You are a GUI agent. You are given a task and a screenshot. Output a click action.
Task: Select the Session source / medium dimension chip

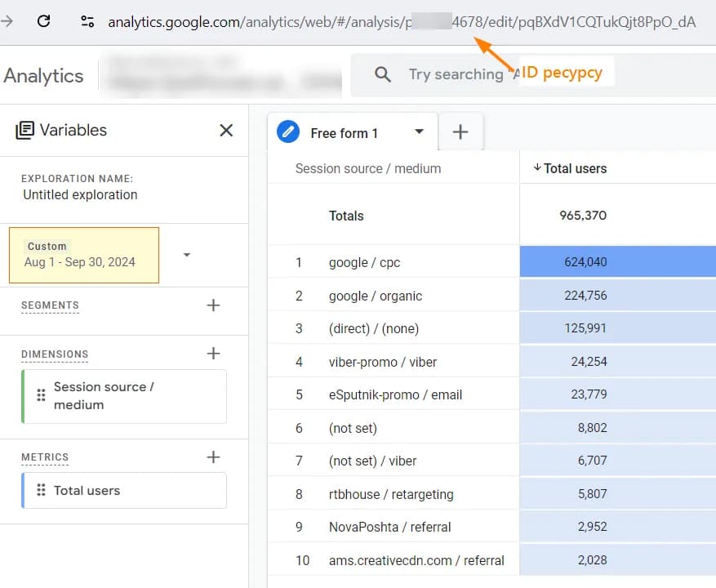(x=124, y=396)
